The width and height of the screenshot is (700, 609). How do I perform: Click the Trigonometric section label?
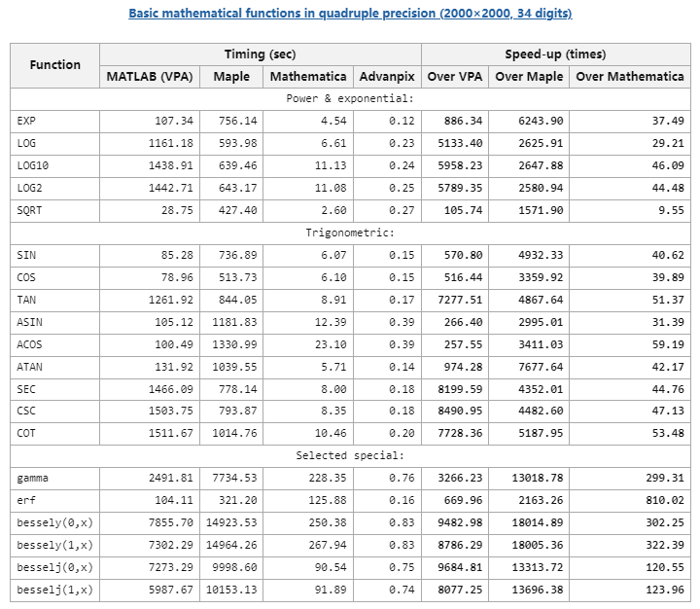350,233
